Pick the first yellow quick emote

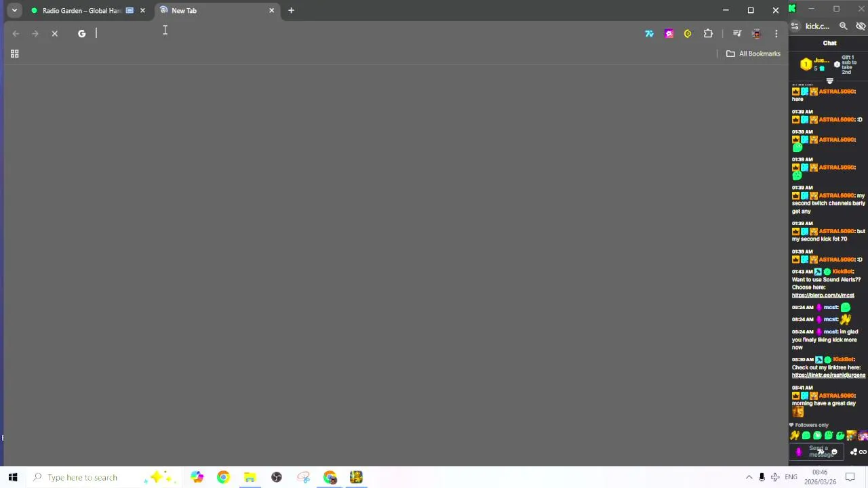tap(795, 436)
